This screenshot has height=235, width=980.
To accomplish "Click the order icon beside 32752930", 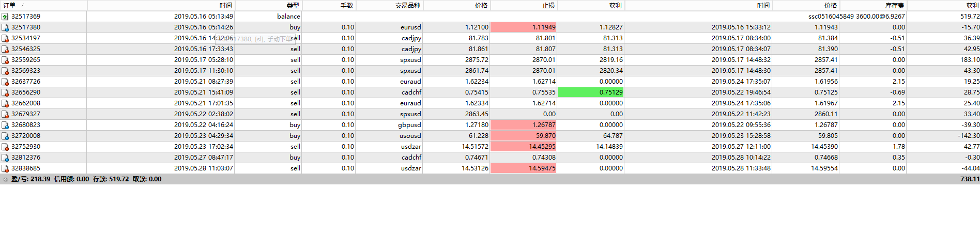I will [x=5, y=147].
